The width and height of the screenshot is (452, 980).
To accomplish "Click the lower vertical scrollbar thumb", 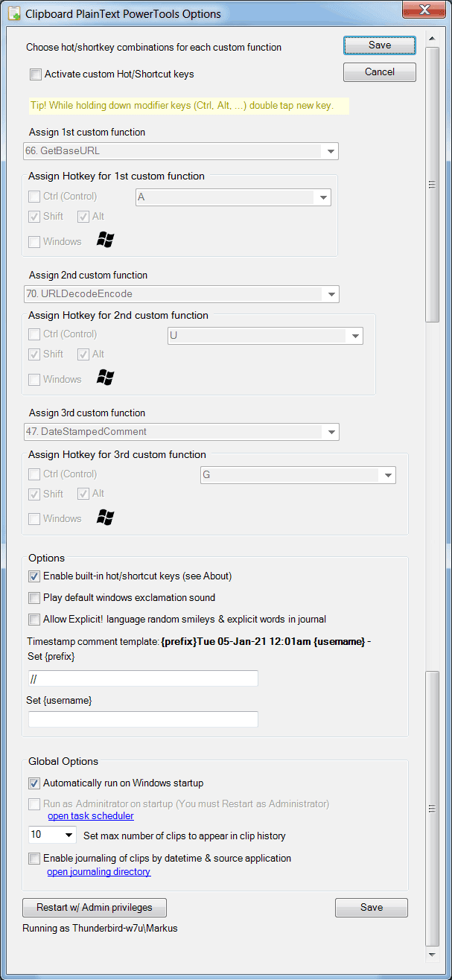I will (432, 809).
